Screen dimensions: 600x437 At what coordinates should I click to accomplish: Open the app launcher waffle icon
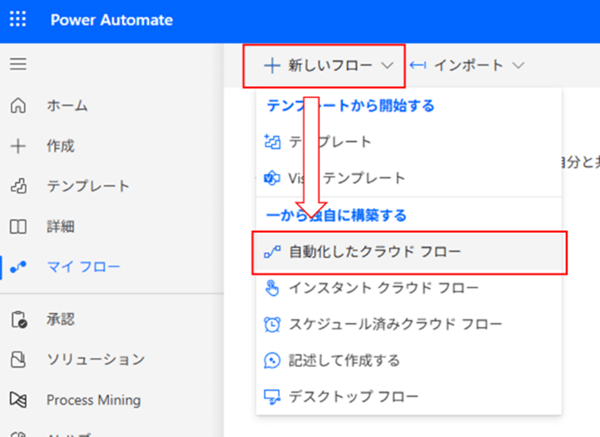pyautogui.click(x=19, y=20)
